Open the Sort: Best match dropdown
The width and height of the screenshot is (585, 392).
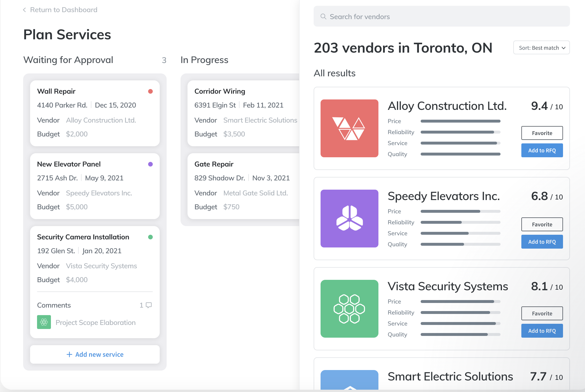point(541,48)
